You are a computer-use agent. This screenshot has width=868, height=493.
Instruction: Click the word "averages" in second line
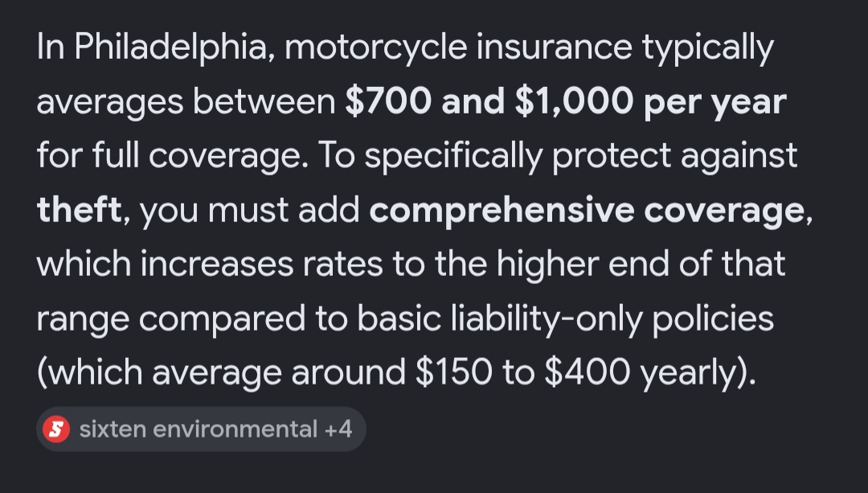tap(109, 103)
